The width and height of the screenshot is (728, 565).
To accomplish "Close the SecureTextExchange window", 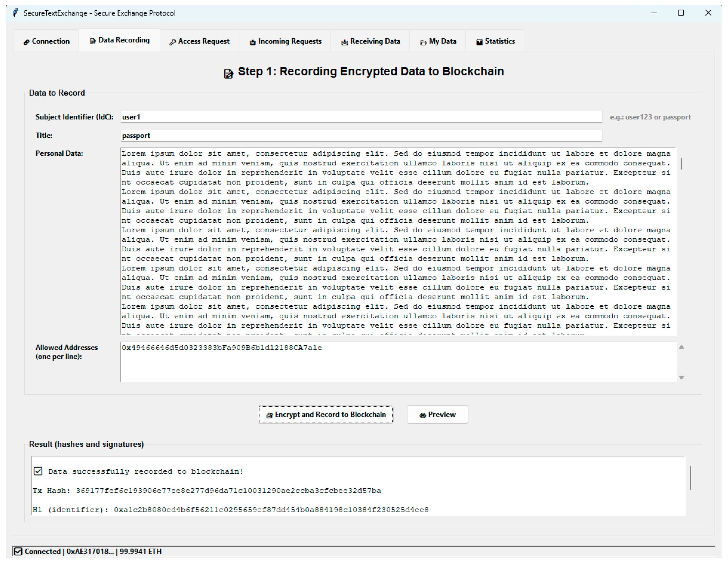I will point(708,13).
